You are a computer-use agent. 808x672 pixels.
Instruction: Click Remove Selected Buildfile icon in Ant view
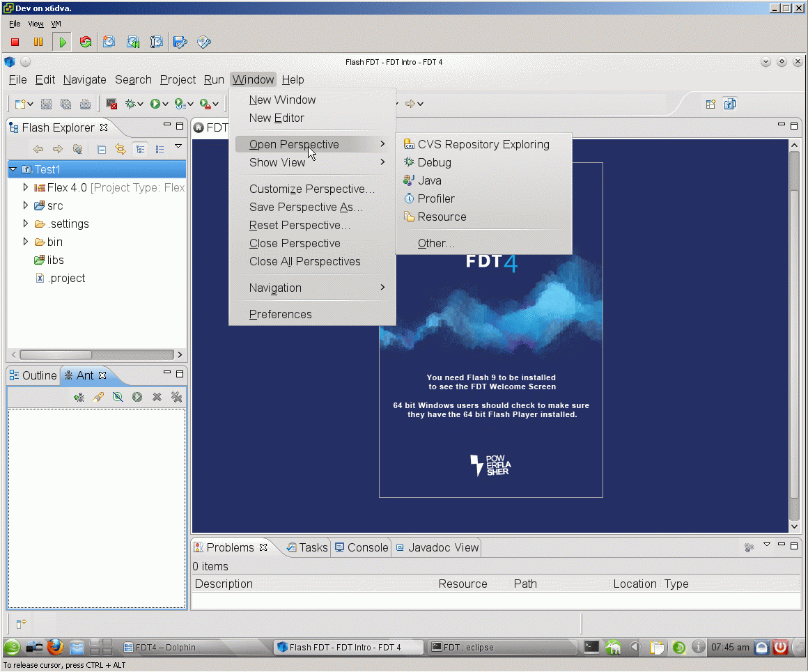[x=157, y=398]
